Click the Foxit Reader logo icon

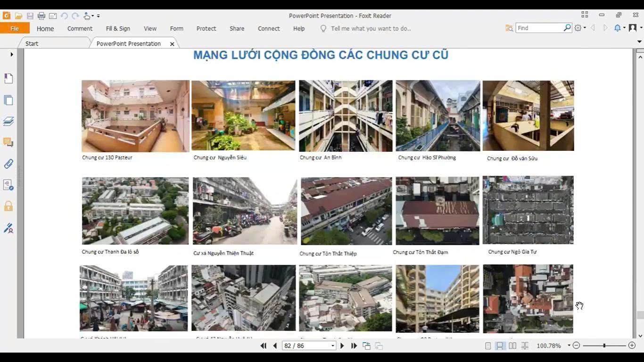click(7, 16)
